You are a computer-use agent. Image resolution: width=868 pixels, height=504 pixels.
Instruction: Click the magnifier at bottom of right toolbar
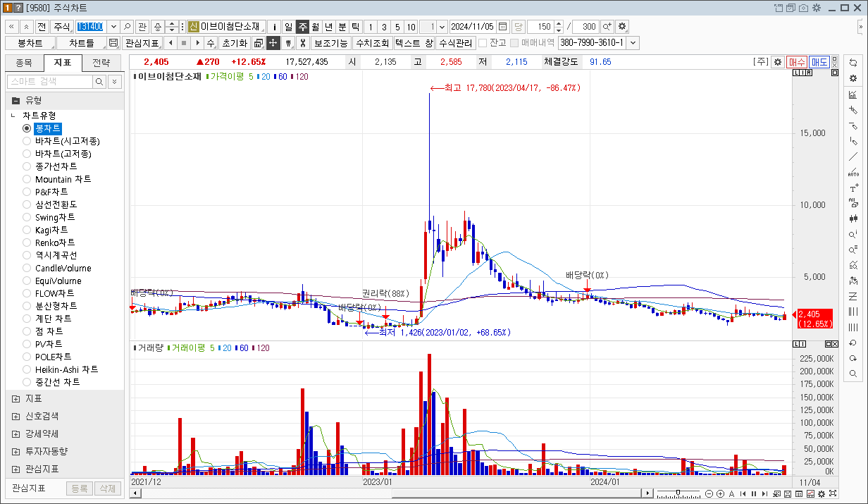point(853,374)
